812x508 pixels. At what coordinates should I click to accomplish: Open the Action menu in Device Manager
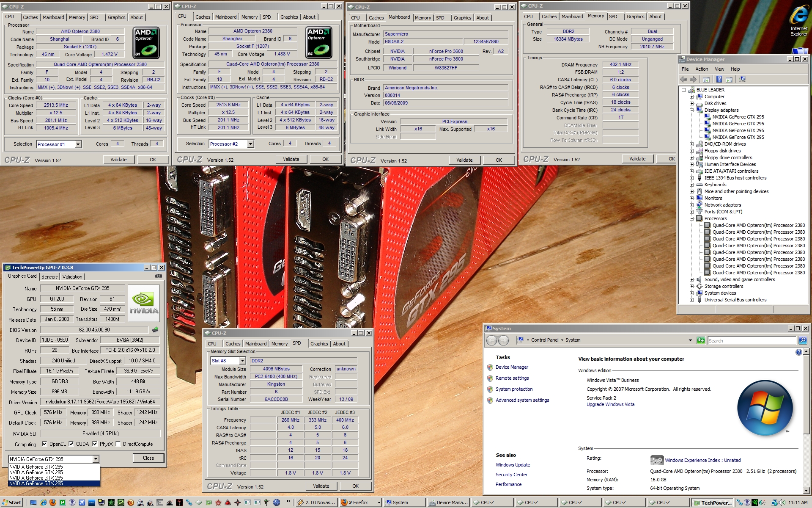[x=701, y=69]
